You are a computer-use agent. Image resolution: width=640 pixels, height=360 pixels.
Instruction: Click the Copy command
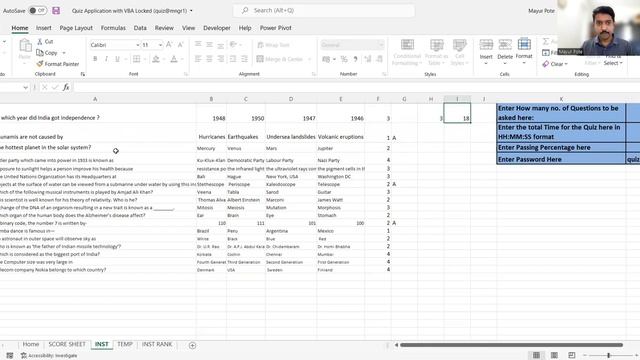pyautogui.click(x=47, y=53)
